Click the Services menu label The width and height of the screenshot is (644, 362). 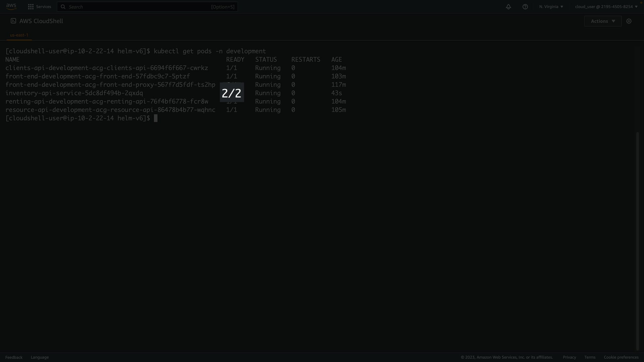click(x=44, y=7)
